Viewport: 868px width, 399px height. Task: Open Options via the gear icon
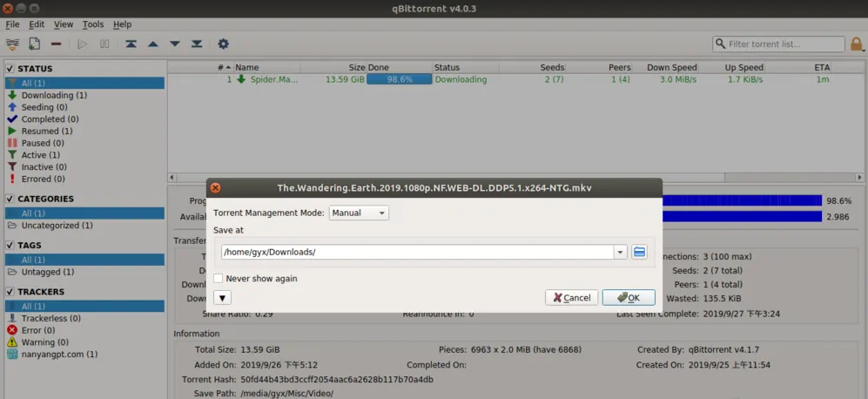pos(223,44)
